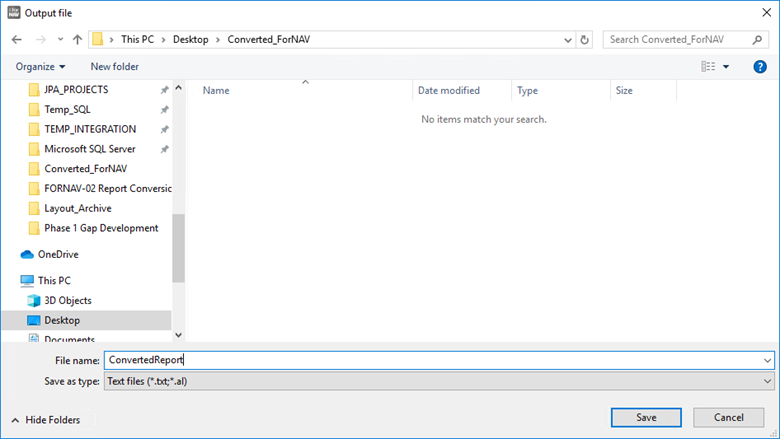This screenshot has height=439, width=780.
Task: Select the OneDrive cloud icon
Action: (28, 255)
